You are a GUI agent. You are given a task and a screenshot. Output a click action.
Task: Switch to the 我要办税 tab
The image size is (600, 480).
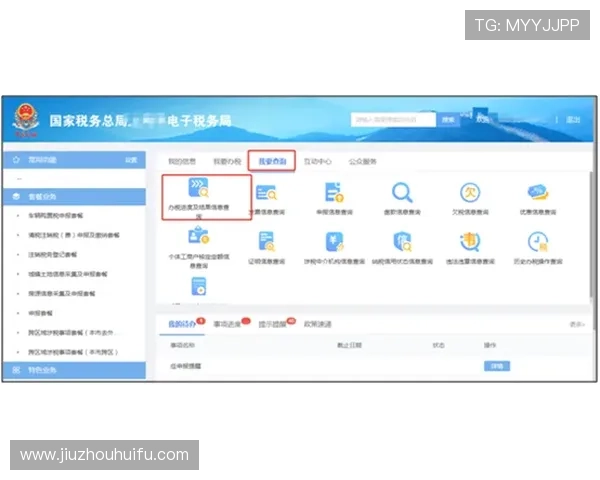227,161
